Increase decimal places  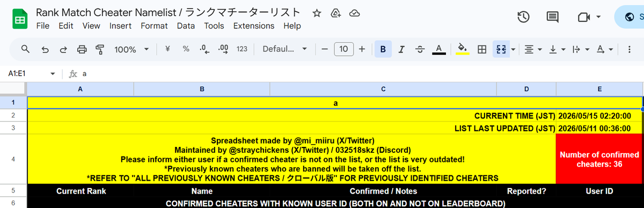pos(223,49)
